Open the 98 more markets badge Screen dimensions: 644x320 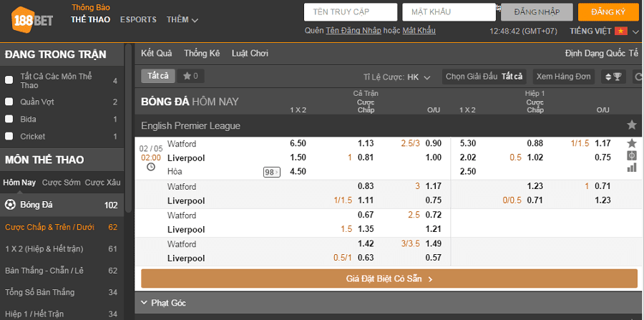point(271,172)
